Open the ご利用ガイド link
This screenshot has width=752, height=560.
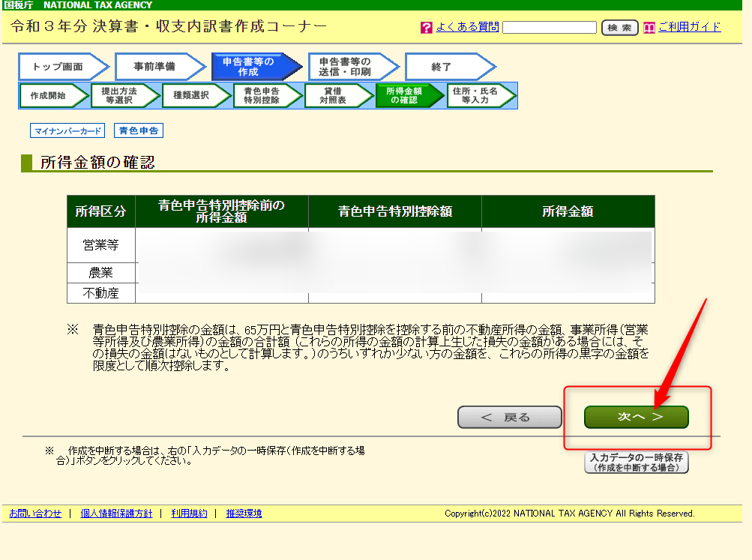coord(689,27)
